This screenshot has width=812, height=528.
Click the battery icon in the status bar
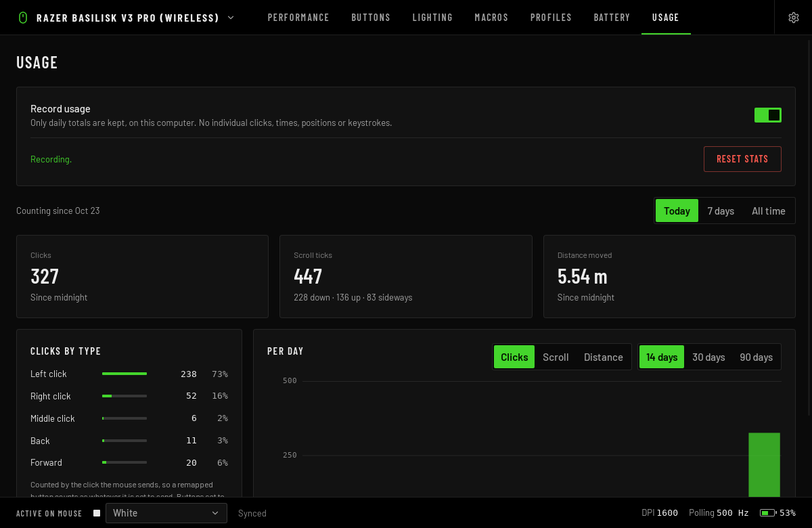[x=767, y=513]
